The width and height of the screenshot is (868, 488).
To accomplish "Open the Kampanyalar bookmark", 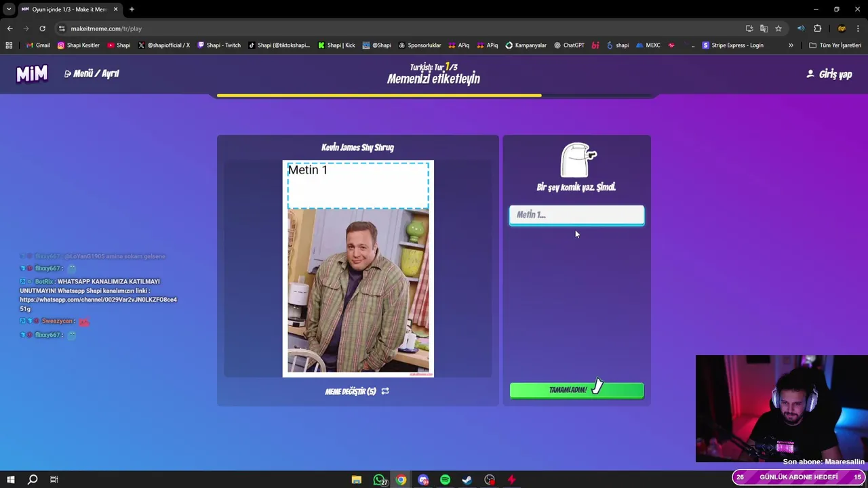I will tap(526, 45).
